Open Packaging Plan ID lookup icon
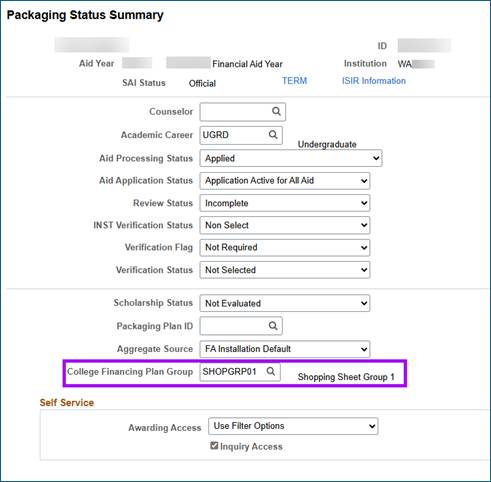The image size is (491, 482). (x=273, y=326)
